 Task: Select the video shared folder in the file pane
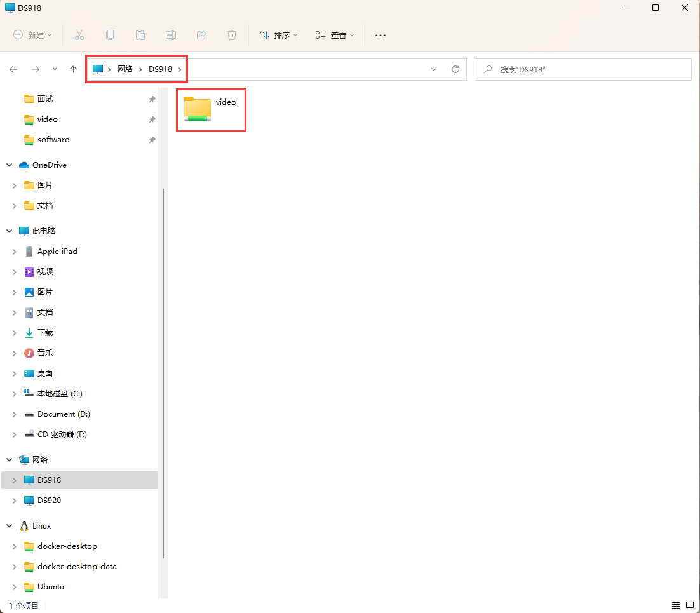210,109
